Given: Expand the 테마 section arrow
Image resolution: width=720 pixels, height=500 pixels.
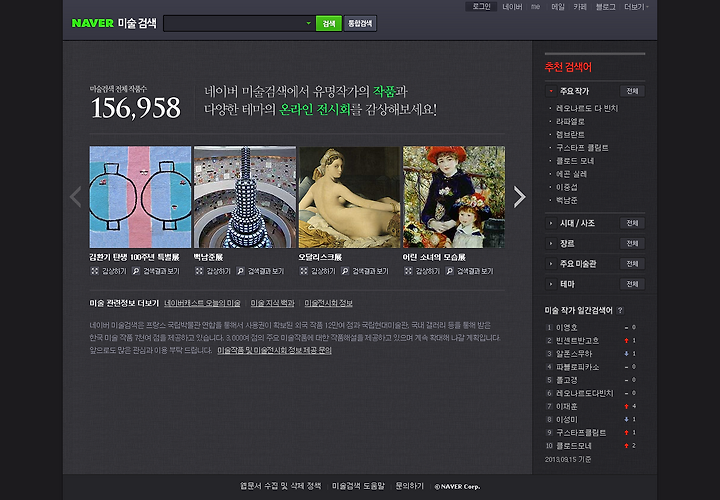Looking at the screenshot, I should [x=551, y=284].
